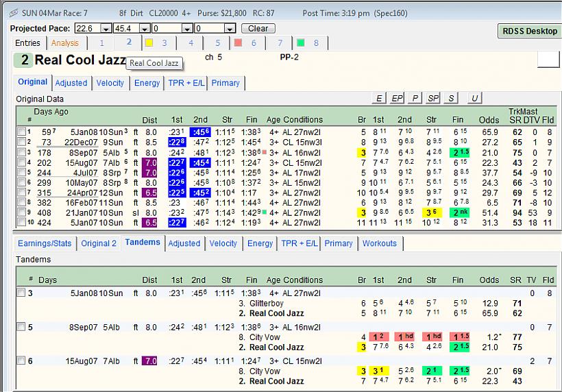Switch lower panel to Primary tab
Image resolution: width=562 pixels, height=392 pixels.
coord(339,243)
